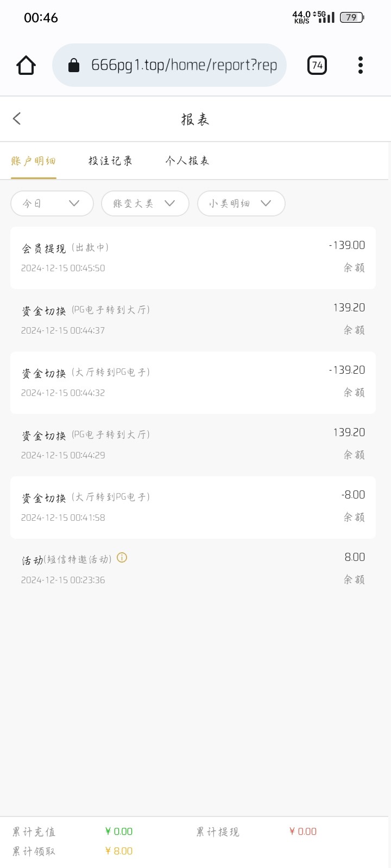
Task: Switch to the 个人报表 tab
Action: [x=187, y=161]
